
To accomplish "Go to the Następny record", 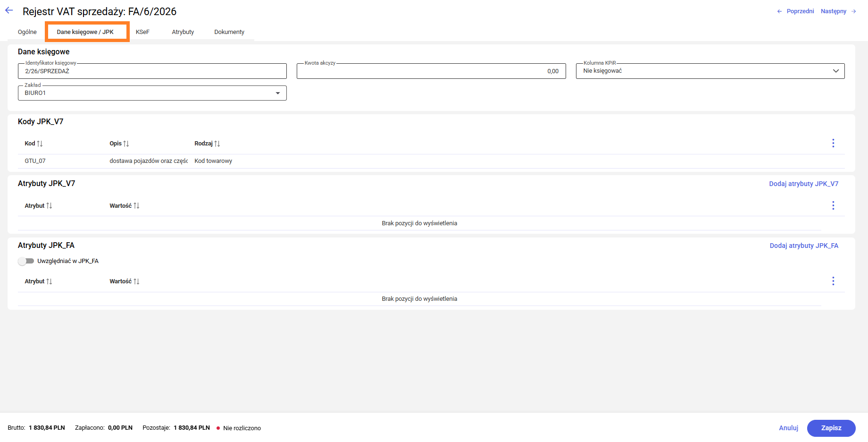I will [x=838, y=11].
